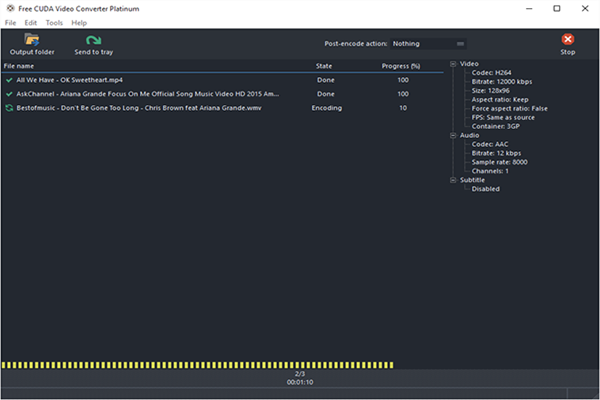
Task: Click the app icon in title bar
Action: (x=8, y=8)
